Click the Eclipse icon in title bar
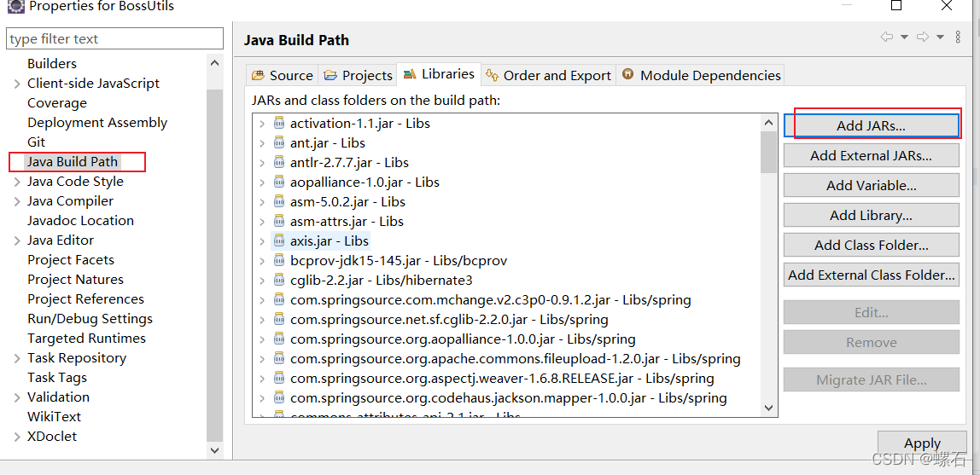Viewport: 980px width, 475px height. 15,6
